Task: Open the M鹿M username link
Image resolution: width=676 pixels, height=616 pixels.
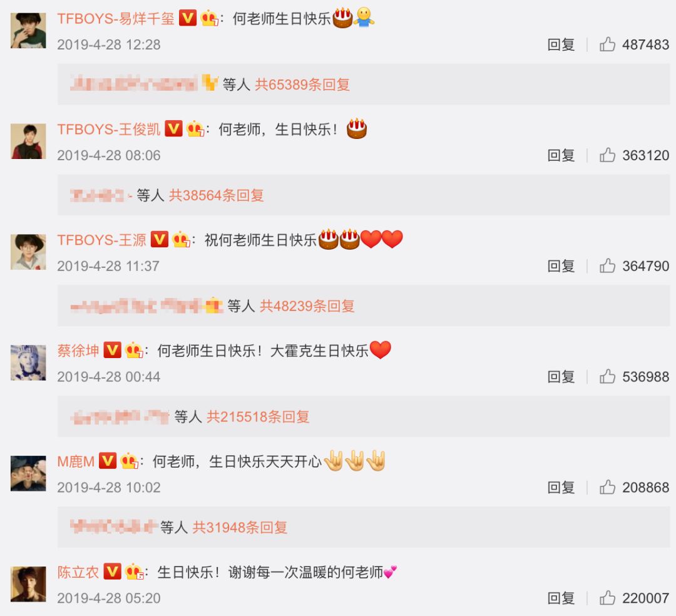Action: pyautogui.click(x=76, y=461)
